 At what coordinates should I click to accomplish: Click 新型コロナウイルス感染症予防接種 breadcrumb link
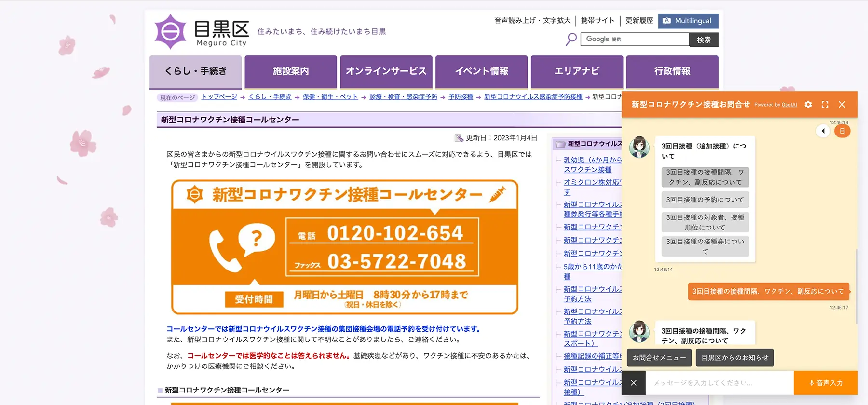tap(533, 97)
